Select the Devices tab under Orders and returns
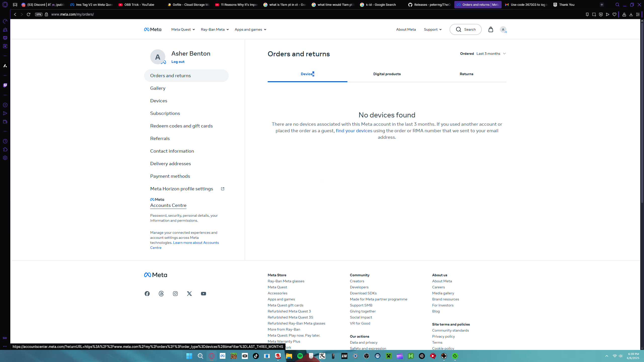 (x=307, y=74)
